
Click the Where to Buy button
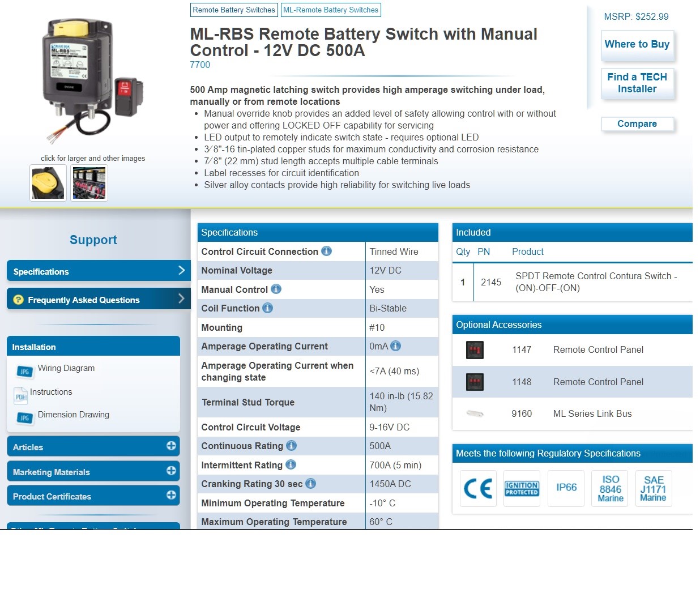(x=637, y=45)
